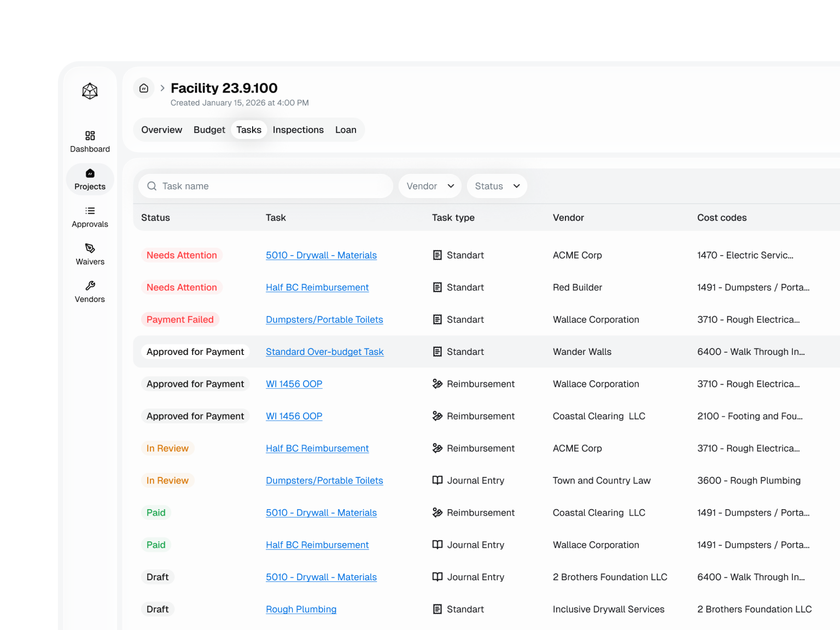Open Dumpsters/Portable Toilets for Town and Country Law
840x630 pixels.
pos(324,481)
